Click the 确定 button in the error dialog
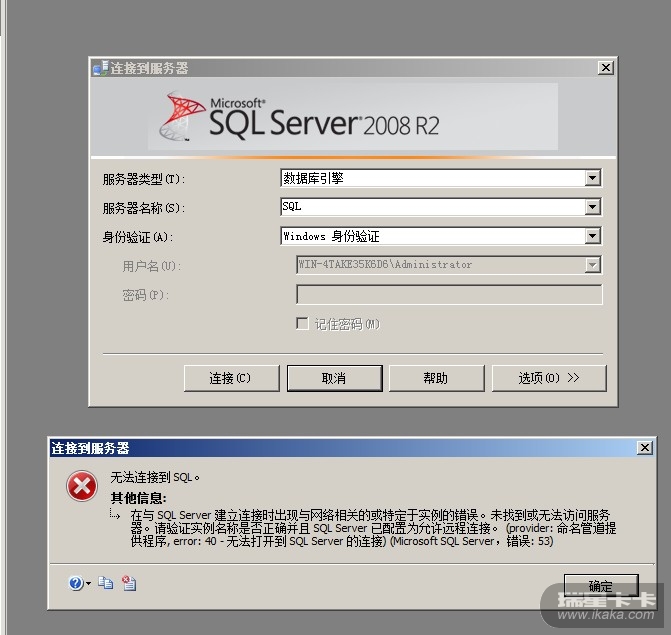The image size is (671, 635). (x=601, y=585)
